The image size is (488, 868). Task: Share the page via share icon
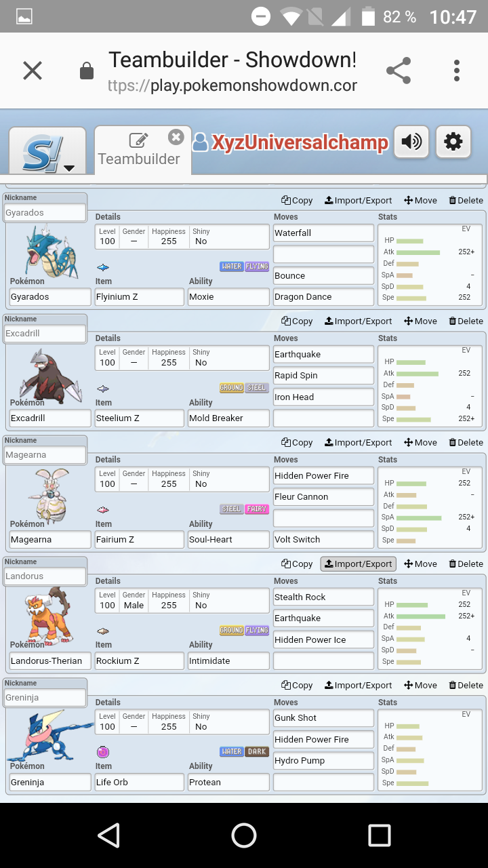coord(399,71)
